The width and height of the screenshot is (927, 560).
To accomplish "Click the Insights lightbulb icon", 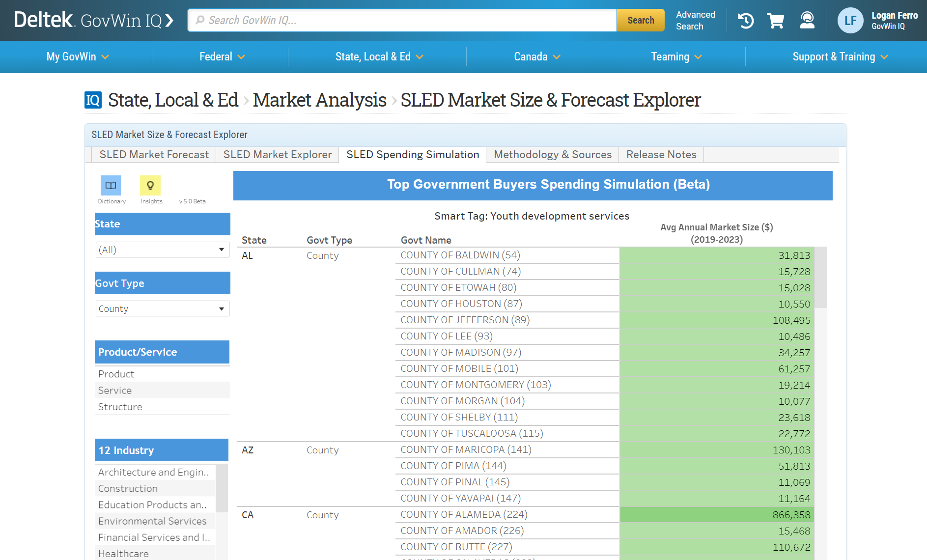I will [x=150, y=186].
